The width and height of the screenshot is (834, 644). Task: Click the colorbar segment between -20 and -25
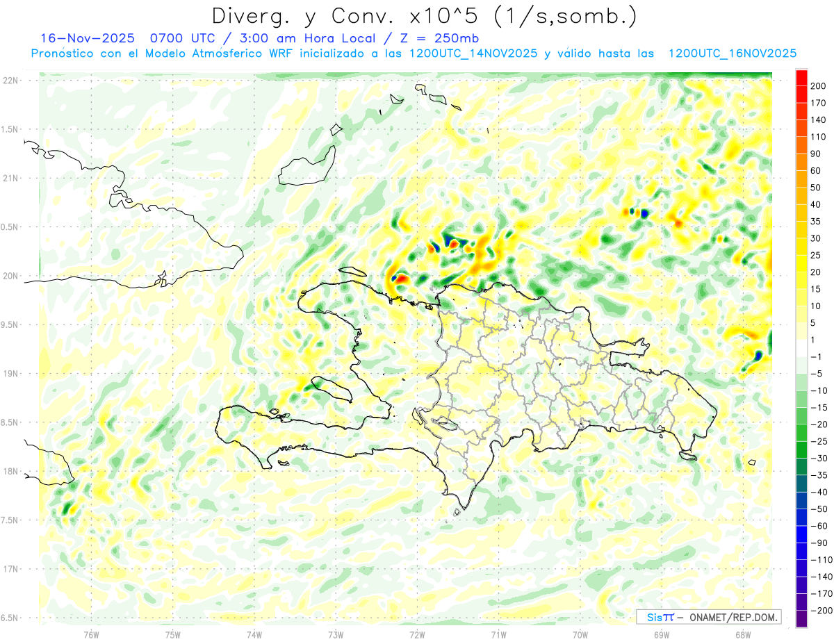point(801,433)
